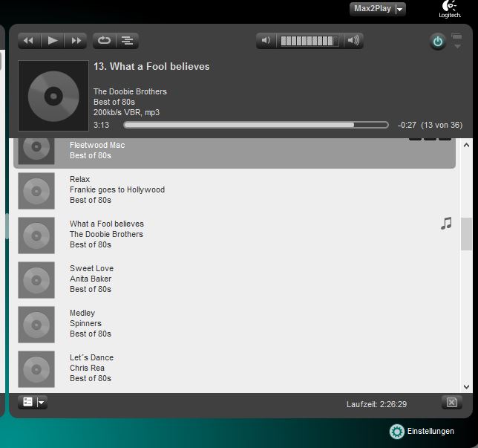The image size is (478, 448).
Task: Click the volume level bar
Action: pyautogui.click(x=310, y=41)
